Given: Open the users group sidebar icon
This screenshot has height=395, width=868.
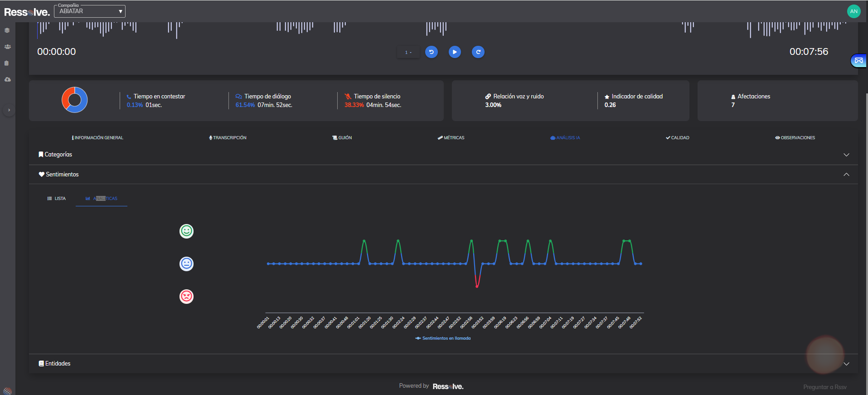Looking at the screenshot, I should coord(7,47).
